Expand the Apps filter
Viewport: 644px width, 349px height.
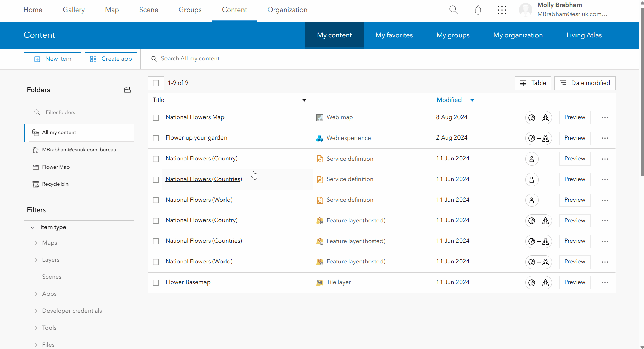36,294
